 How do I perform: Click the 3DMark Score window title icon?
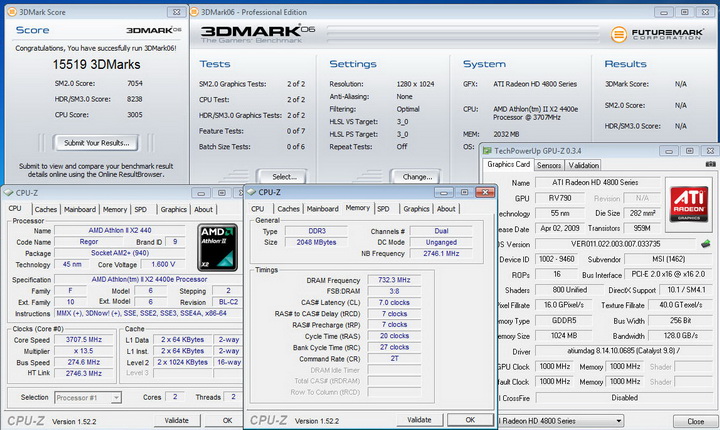12,12
